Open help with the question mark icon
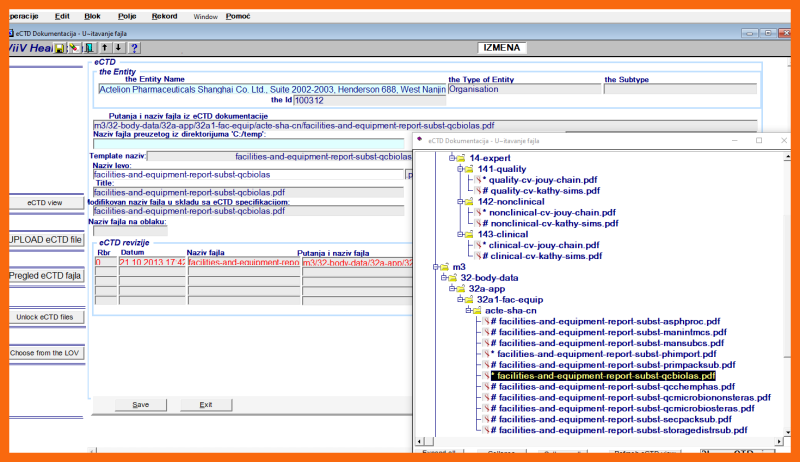Image resolution: width=800 pixels, height=462 pixels. pyautogui.click(x=134, y=47)
